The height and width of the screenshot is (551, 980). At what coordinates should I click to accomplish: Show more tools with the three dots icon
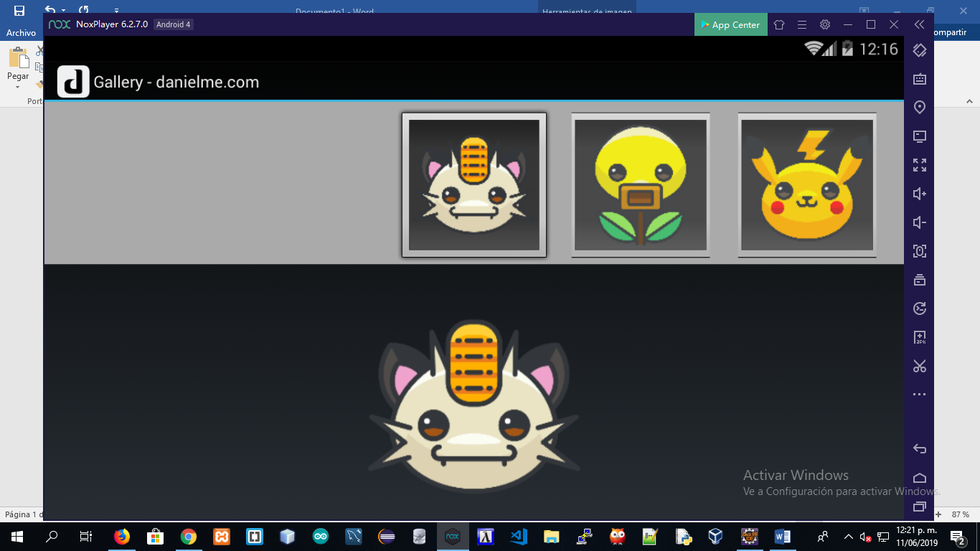[x=920, y=395]
